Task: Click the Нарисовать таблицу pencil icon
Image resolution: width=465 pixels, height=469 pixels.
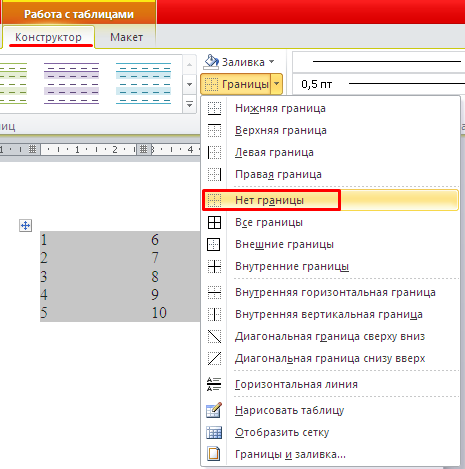Action: click(x=214, y=410)
